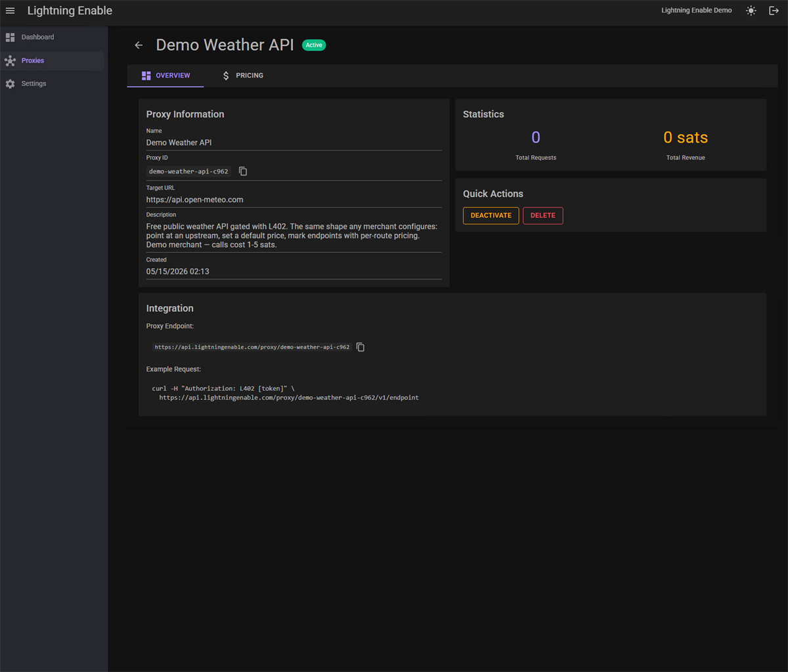Copy the Proxy Endpoint URL
Screen dimensions: 788x672
click(361, 347)
